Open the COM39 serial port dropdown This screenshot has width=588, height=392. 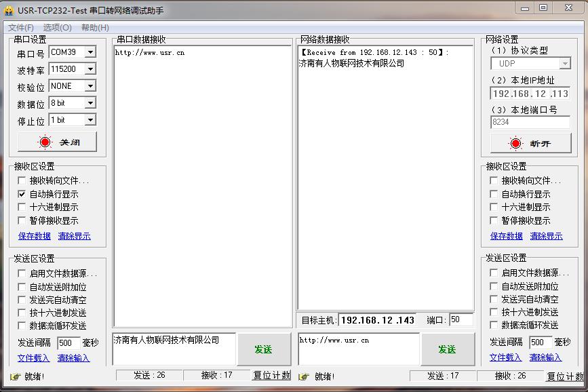coord(90,52)
